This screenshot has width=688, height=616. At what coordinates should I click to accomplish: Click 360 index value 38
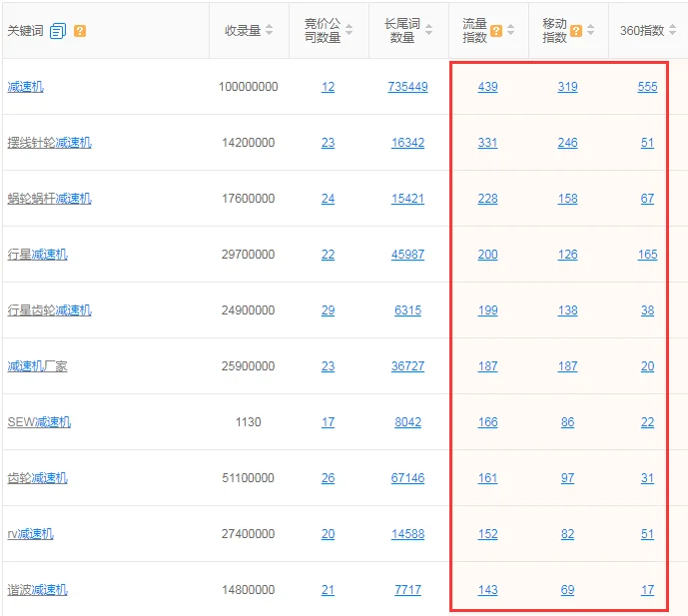(647, 310)
